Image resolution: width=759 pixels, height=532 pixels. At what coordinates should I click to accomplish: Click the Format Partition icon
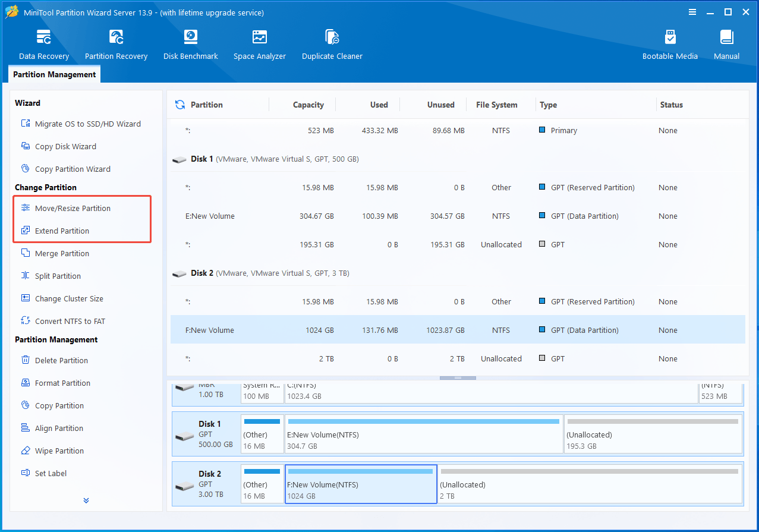pyautogui.click(x=26, y=383)
